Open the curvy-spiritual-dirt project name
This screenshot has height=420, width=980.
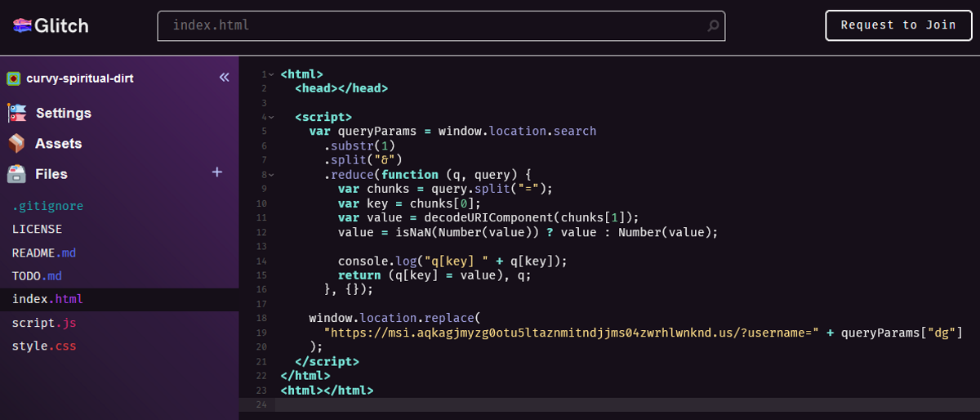point(80,78)
